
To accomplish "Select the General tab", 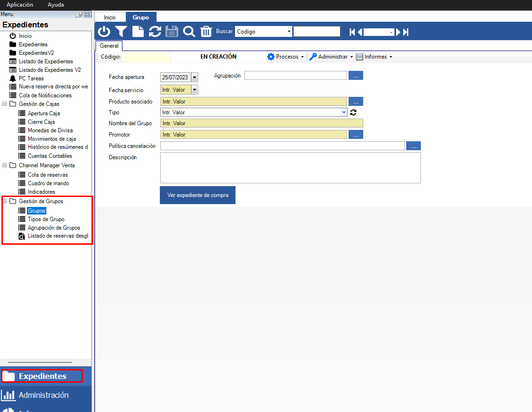I will click(x=109, y=46).
